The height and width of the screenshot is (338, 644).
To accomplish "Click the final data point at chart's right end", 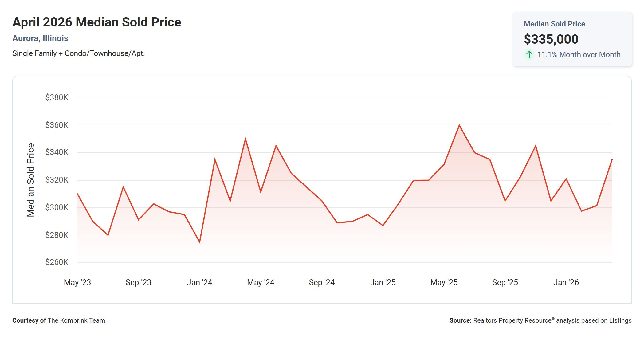I will [612, 159].
